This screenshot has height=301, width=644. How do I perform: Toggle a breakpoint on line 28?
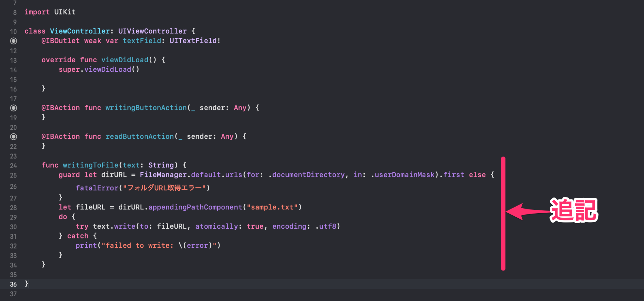pos(13,207)
